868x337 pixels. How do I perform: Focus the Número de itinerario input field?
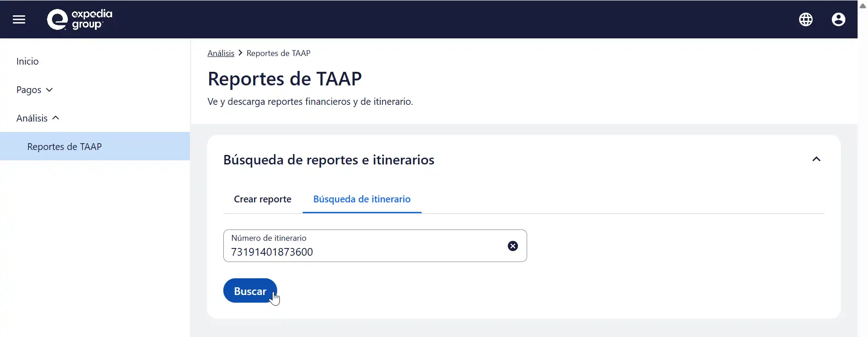coord(362,252)
